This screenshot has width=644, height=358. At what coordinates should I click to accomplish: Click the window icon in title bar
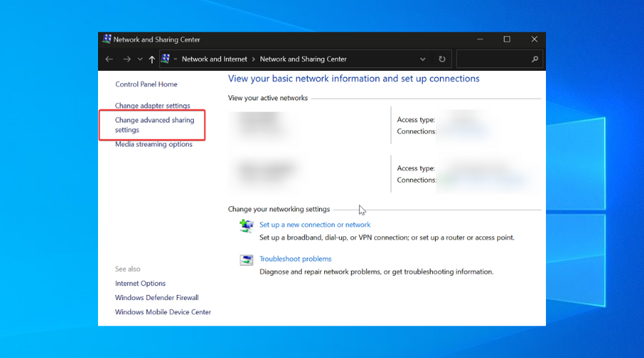pos(107,39)
